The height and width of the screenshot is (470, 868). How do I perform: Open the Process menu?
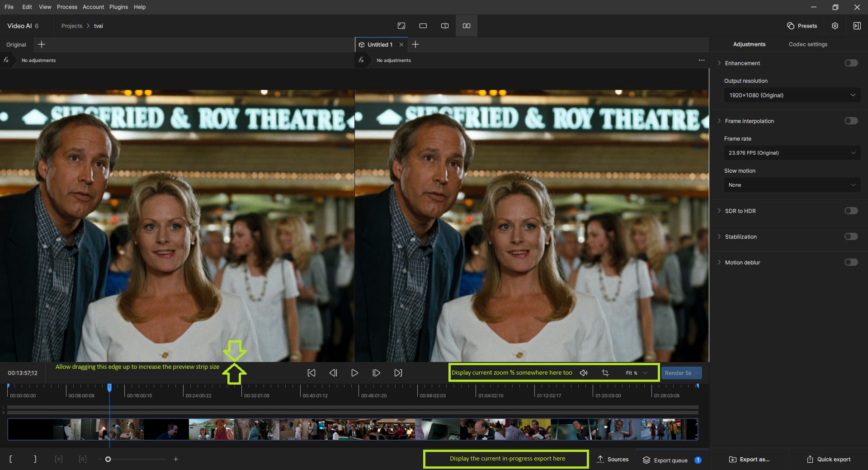[67, 7]
